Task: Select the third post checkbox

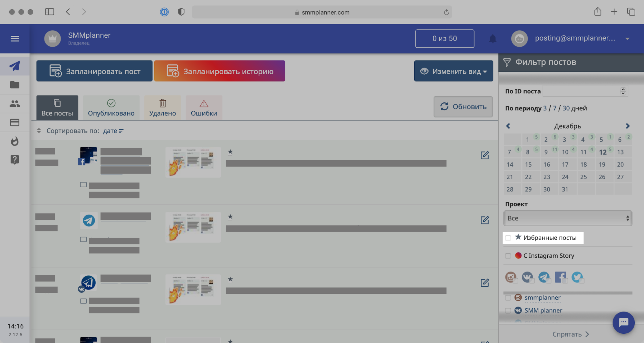Action: click(83, 301)
